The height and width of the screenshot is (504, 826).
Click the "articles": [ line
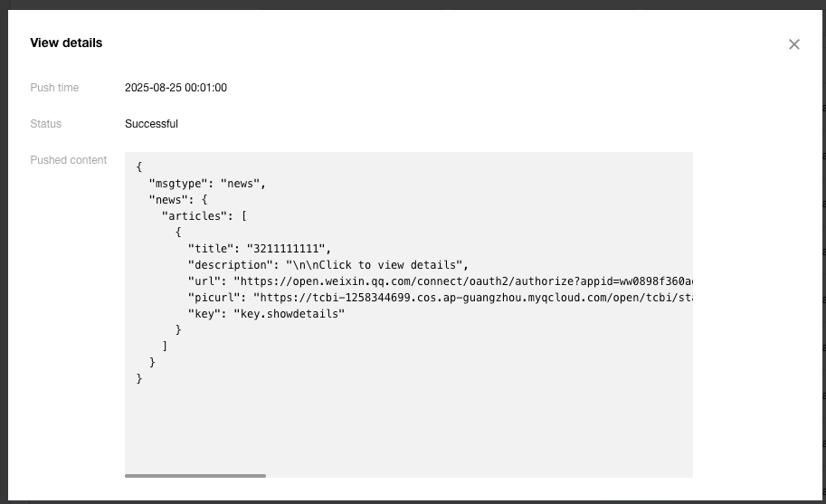coord(204,216)
